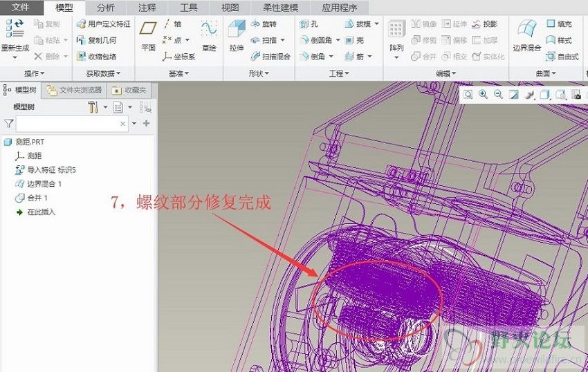Viewport: 588px width, 372px height.
Task: Open the 文件 (File) menu
Action: point(21,8)
